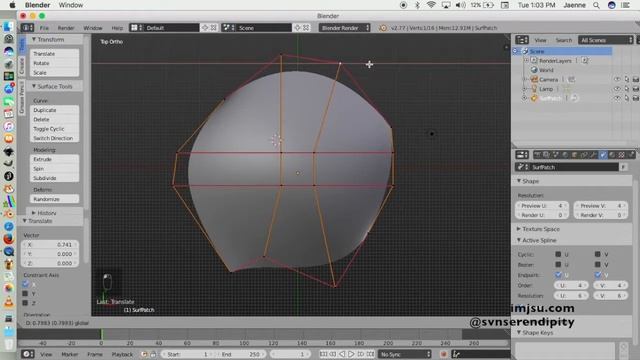640x360 pixels.
Task: Click the Subdivide button
Action: point(54,178)
